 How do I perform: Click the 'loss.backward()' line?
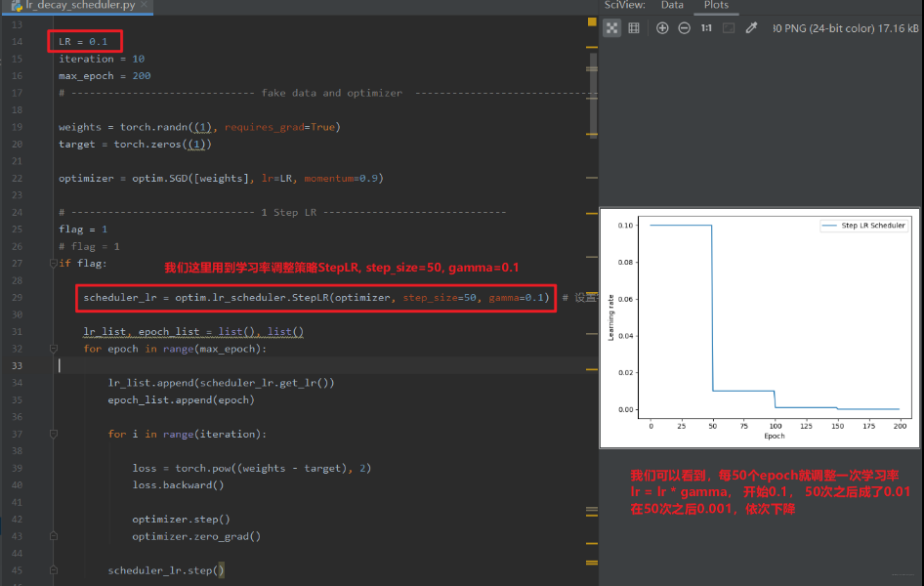click(x=178, y=485)
